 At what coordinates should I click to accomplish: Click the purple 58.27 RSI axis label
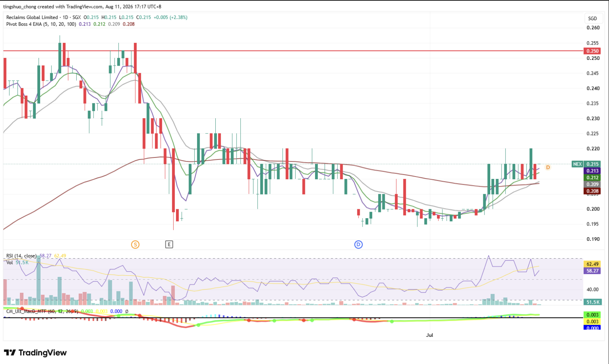coord(592,271)
